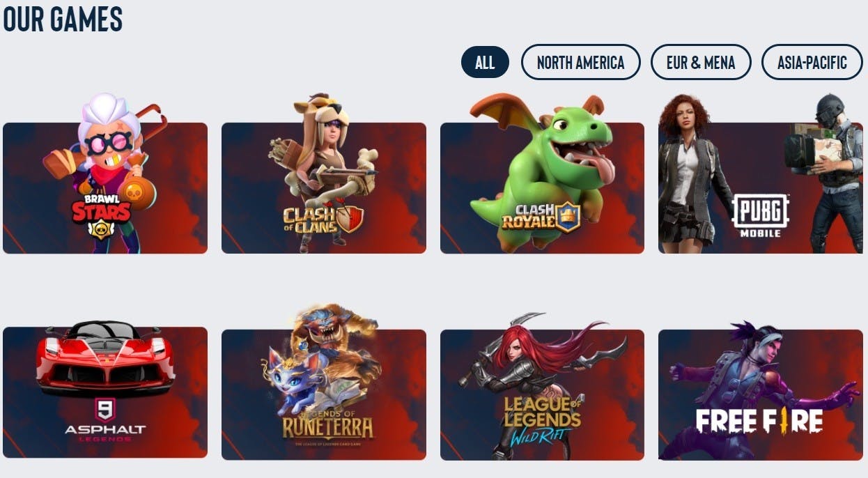868x478 pixels.
Task: Click the Asphalt 9 logo icon
Action: pyautogui.click(x=105, y=410)
